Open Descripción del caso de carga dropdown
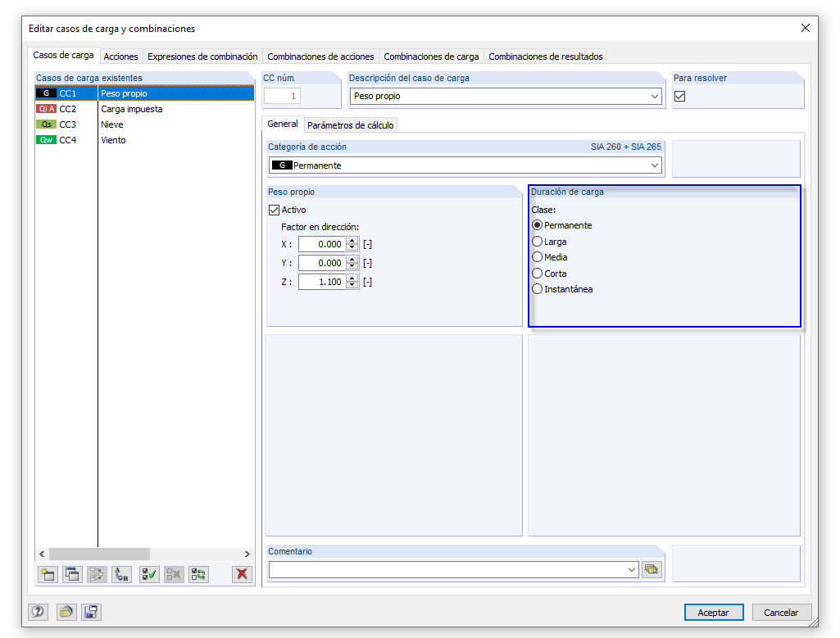 pyautogui.click(x=655, y=97)
